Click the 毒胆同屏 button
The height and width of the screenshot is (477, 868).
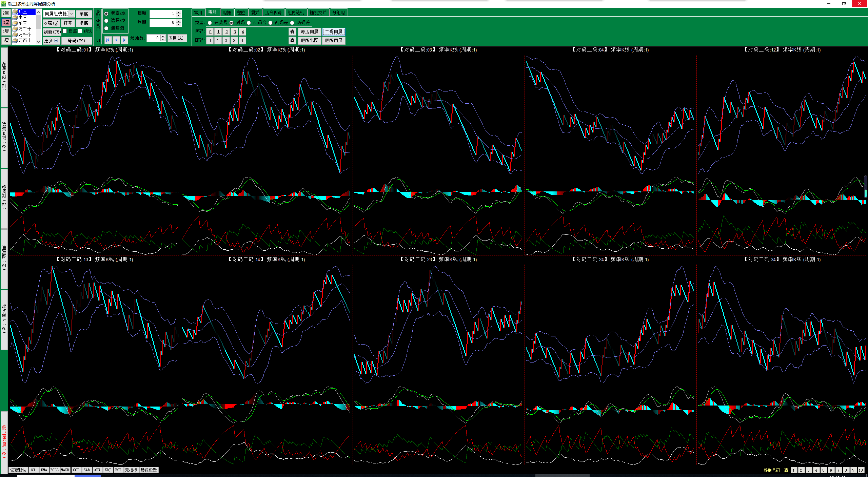(309, 32)
